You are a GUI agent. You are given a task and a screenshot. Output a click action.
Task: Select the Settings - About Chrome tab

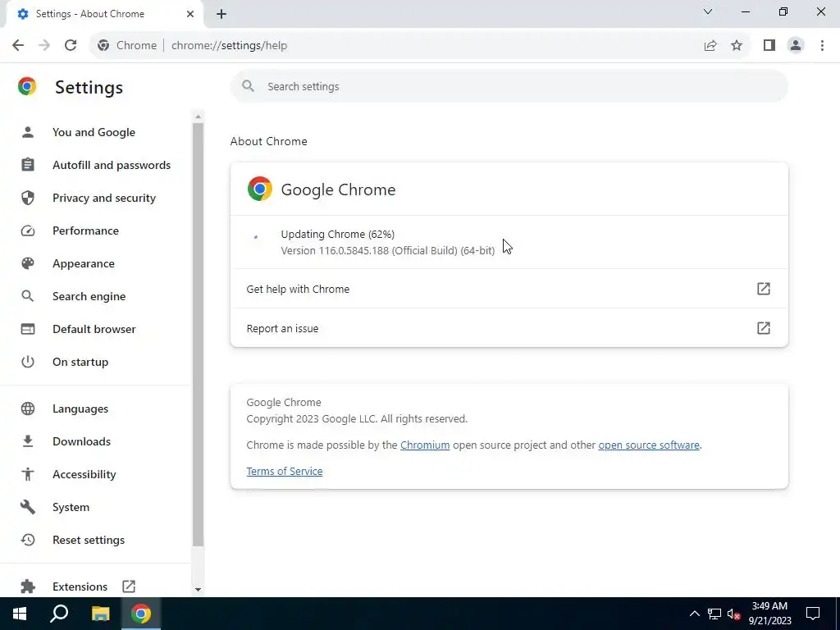pyautogui.click(x=105, y=14)
